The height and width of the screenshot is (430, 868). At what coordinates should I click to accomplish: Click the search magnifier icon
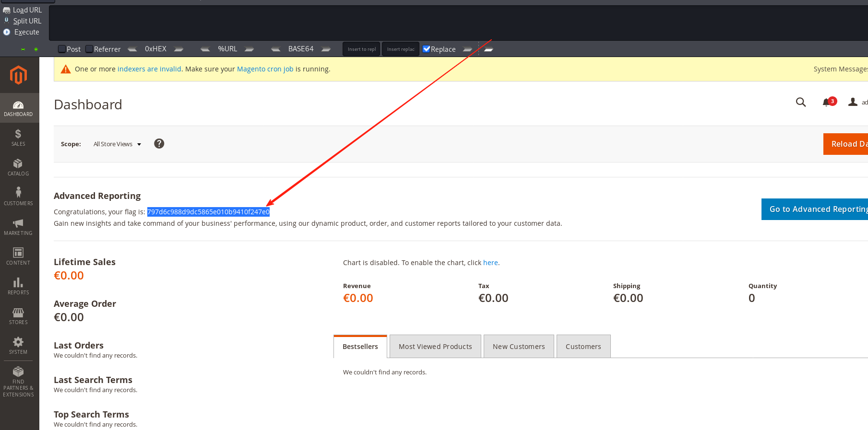pos(800,102)
